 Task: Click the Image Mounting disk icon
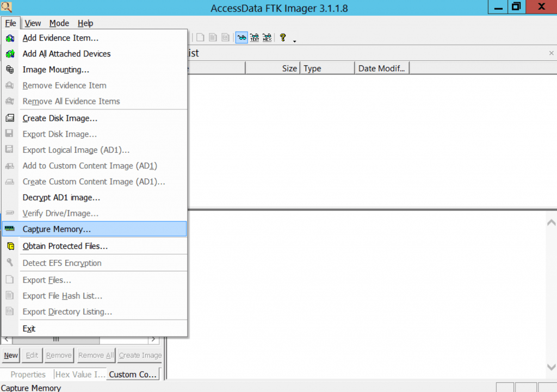point(10,70)
